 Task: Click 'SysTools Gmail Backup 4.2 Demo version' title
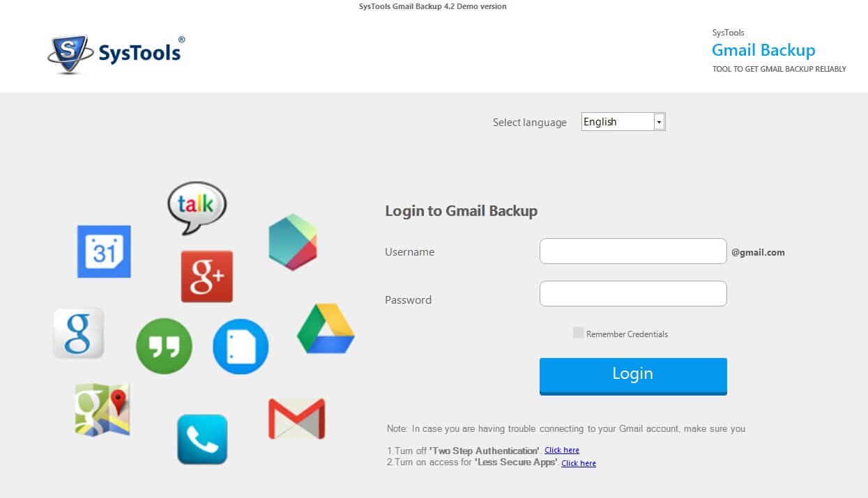click(434, 6)
